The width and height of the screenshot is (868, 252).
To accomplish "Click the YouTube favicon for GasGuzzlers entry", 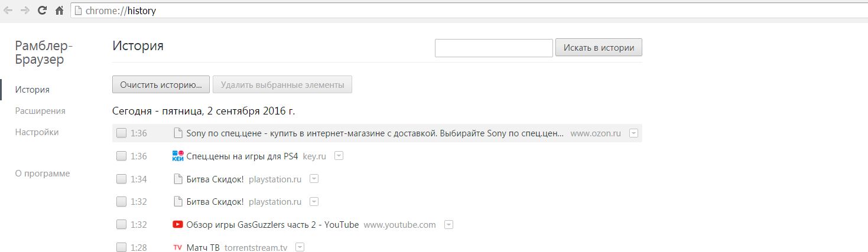I will point(177,224).
